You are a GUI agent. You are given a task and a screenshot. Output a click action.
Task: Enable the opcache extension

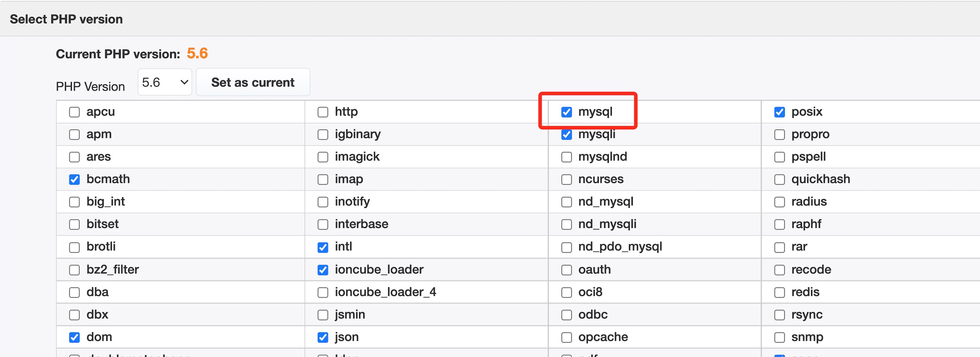pos(567,337)
